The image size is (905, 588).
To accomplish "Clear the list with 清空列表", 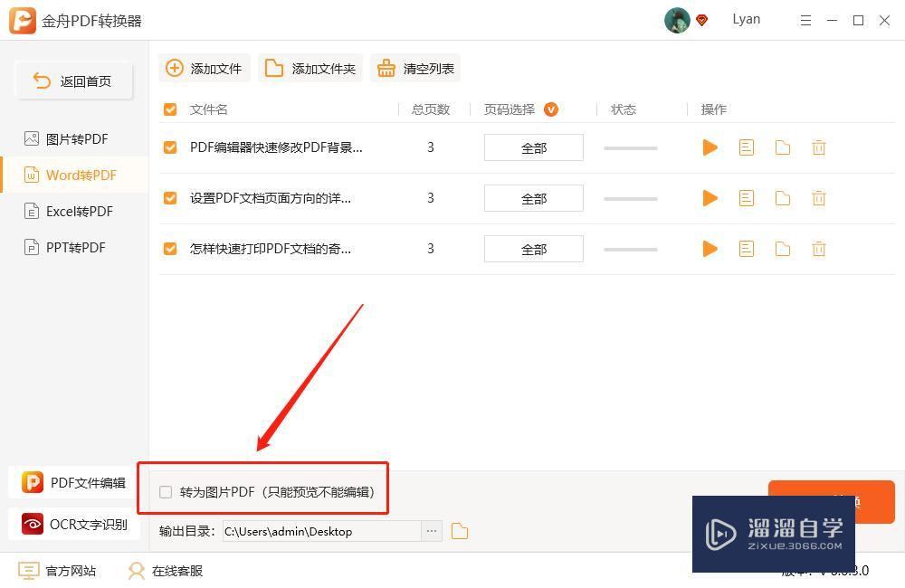I will 415,68.
